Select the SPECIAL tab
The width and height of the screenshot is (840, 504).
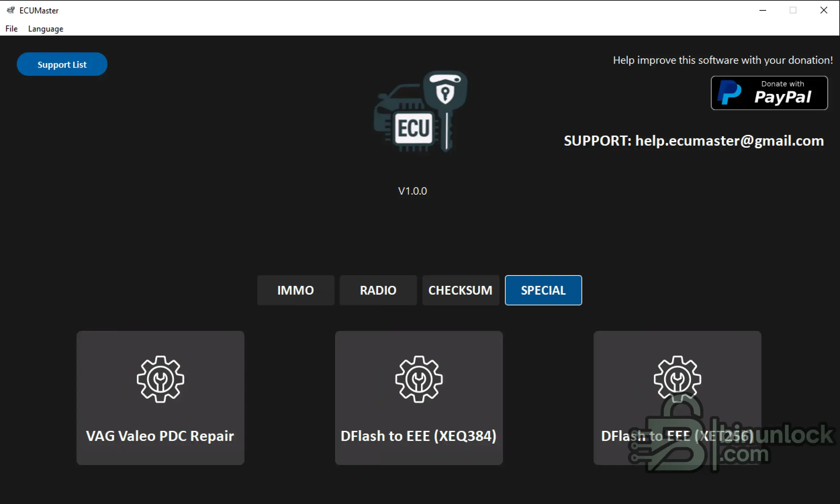543,290
